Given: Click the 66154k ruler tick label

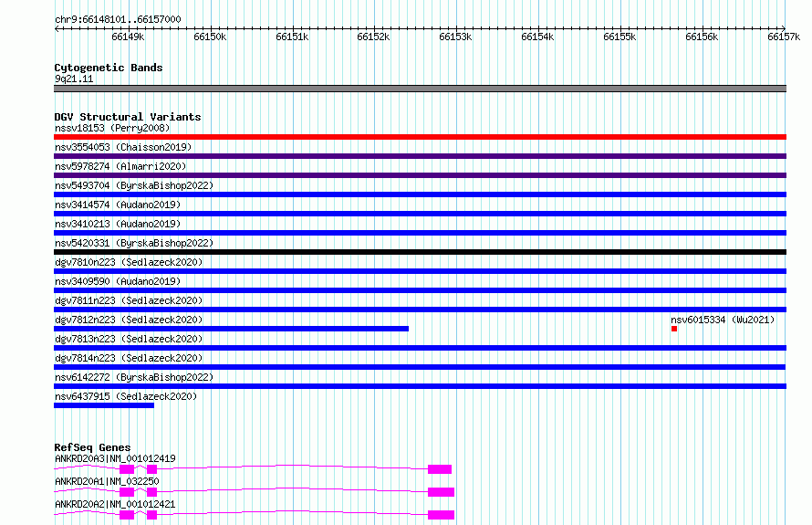Looking at the screenshot, I should pyautogui.click(x=537, y=37).
